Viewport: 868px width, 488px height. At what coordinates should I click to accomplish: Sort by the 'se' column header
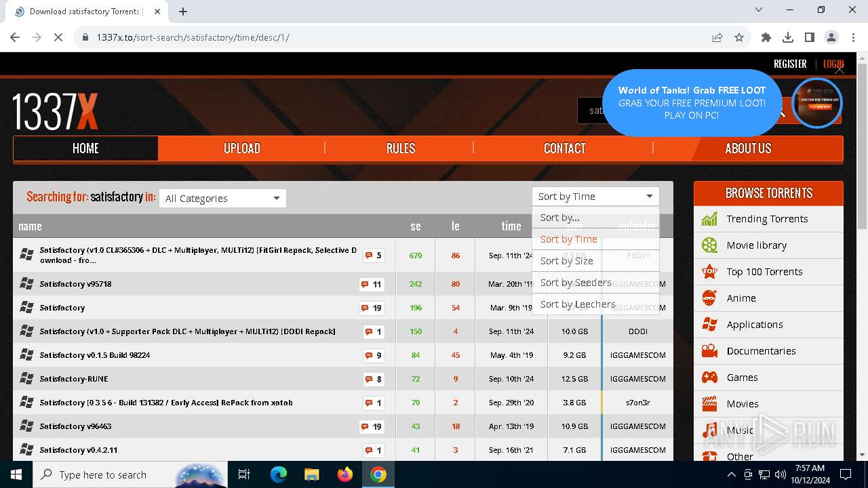point(416,226)
